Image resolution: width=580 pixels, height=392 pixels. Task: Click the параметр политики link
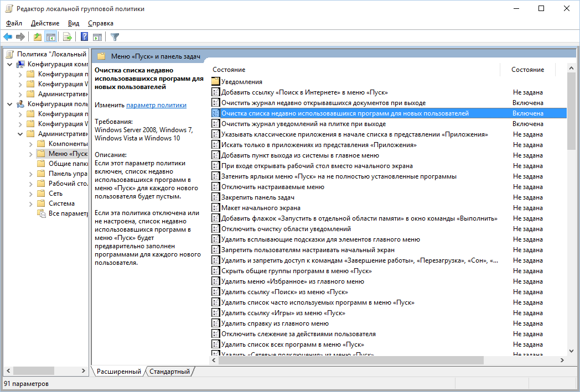[156, 105]
